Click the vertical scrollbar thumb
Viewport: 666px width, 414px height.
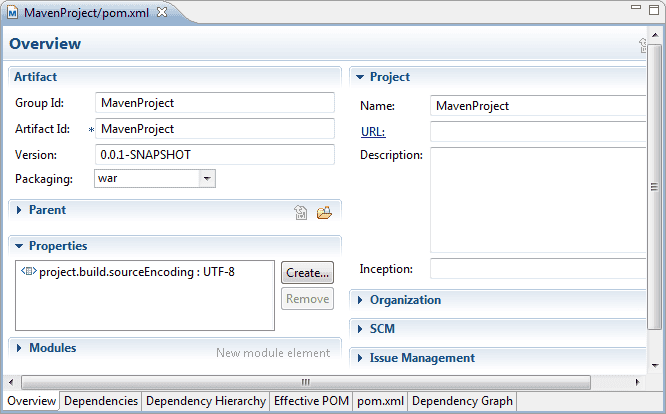coord(655,186)
